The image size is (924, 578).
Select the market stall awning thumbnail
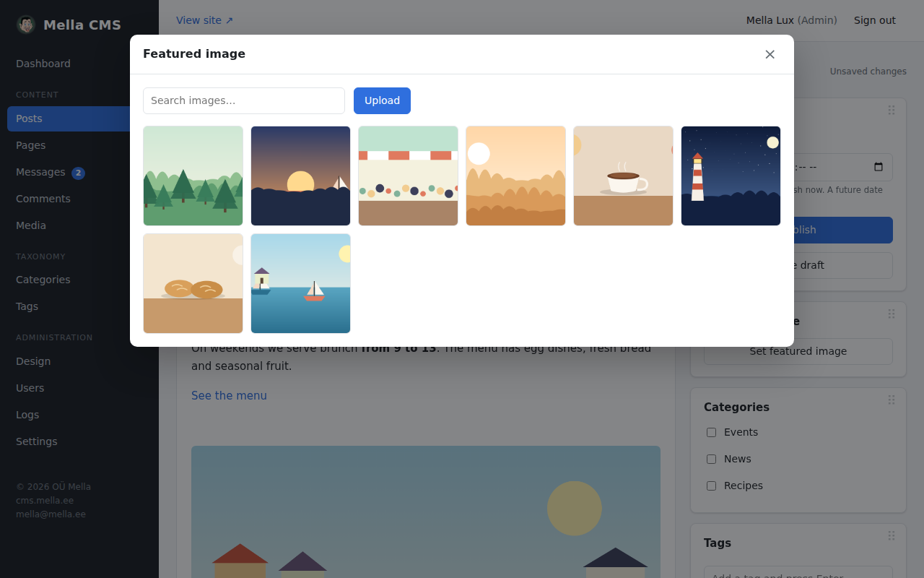click(x=408, y=176)
